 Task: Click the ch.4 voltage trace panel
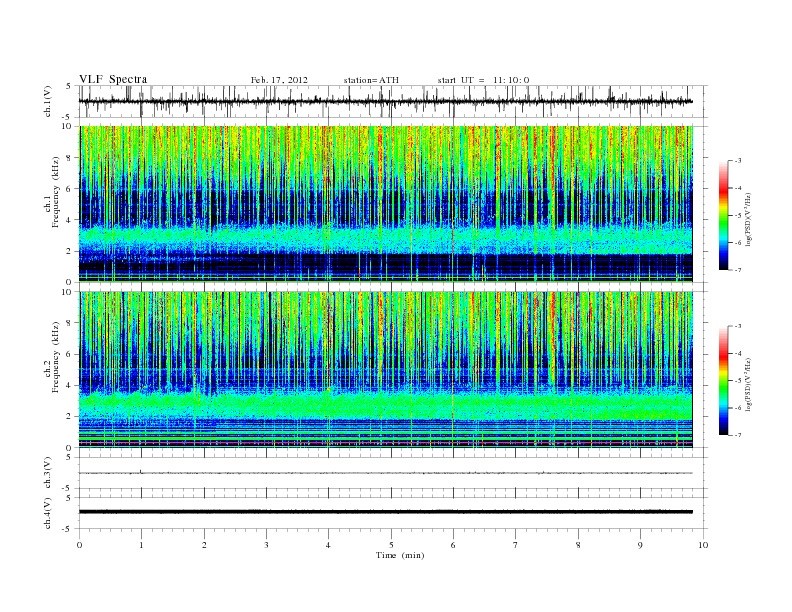tap(393, 513)
